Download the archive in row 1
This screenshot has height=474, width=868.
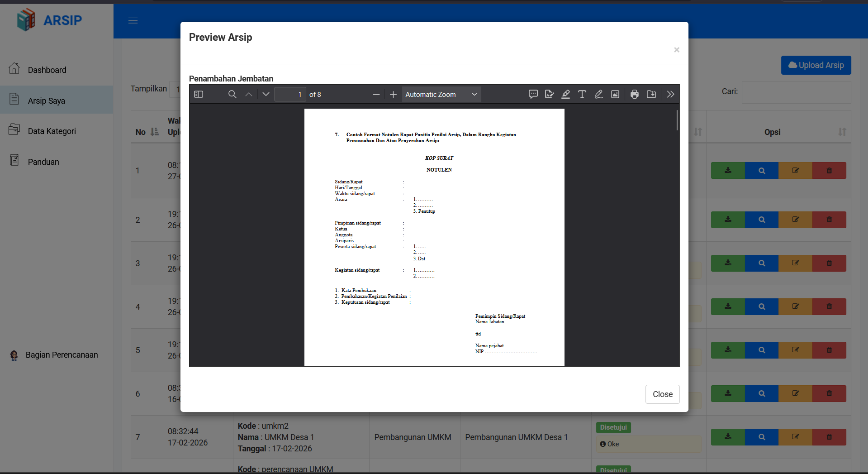click(728, 171)
